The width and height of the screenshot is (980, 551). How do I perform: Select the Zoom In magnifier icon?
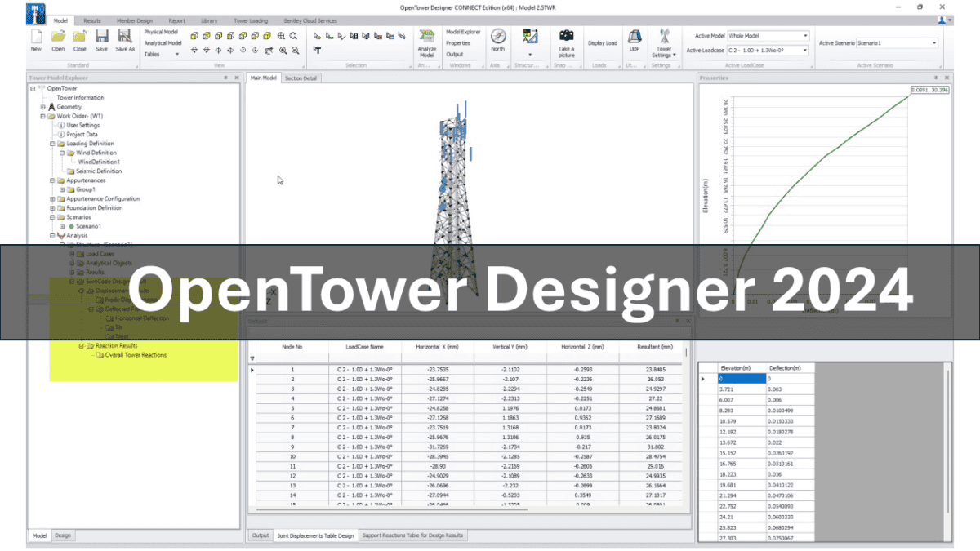(x=283, y=50)
